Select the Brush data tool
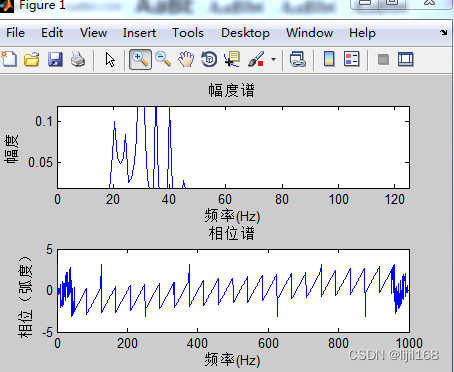The width and height of the screenshot is (454, 372). 256,60
